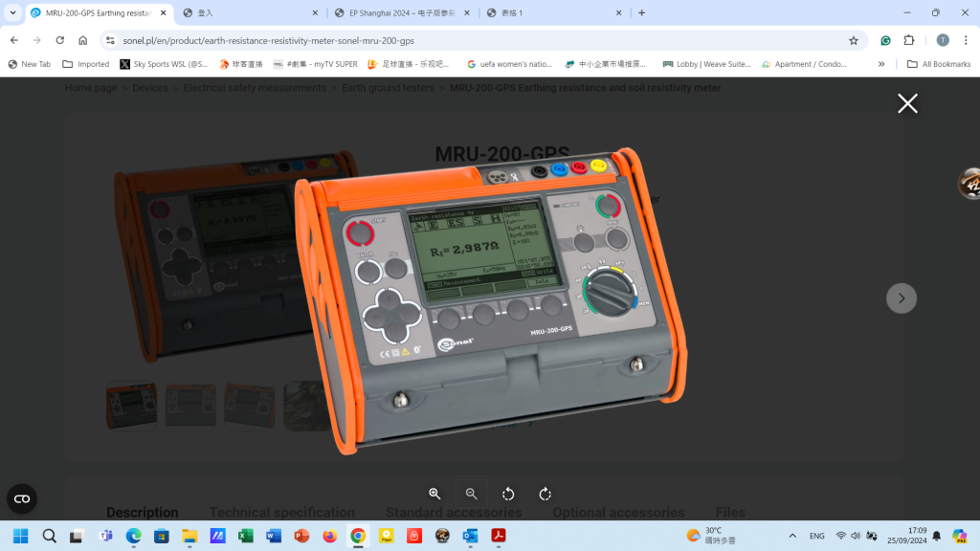The height and width of the screenshot is (551, 980).
Task: Open the Extensions puzzle menu
Action: click(x=909, y=40)
